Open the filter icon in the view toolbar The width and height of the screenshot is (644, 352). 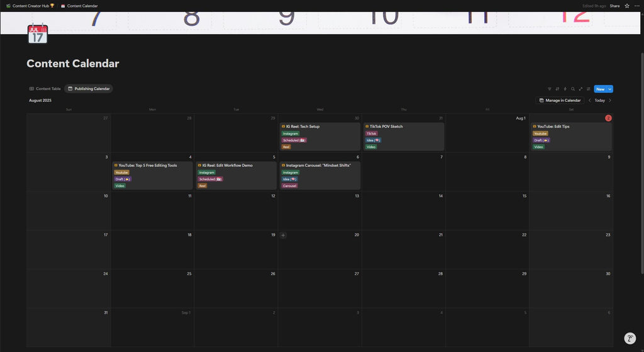[x=550, y=89]
